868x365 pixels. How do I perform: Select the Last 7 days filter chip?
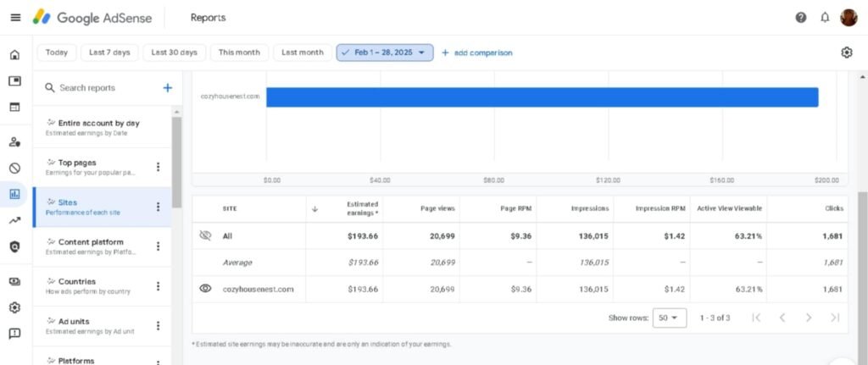pos(109,53)
